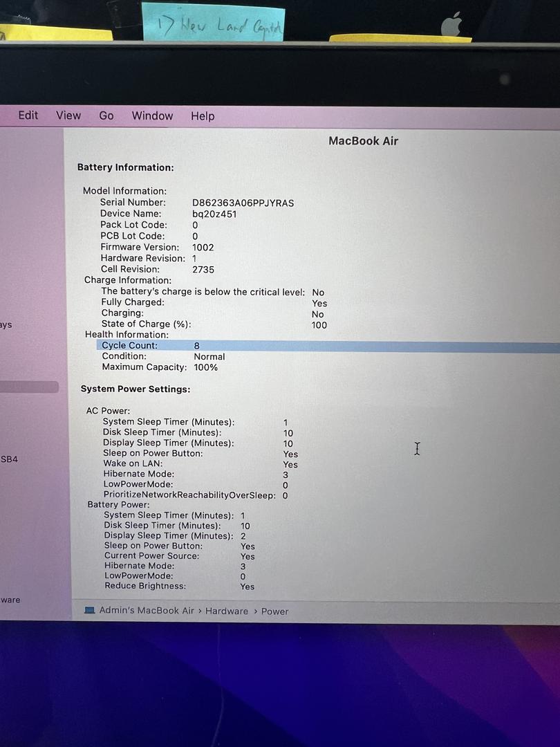Click the System Power Settings heading
The width and height of the screenshot is (560, 747).
[136, 389]
